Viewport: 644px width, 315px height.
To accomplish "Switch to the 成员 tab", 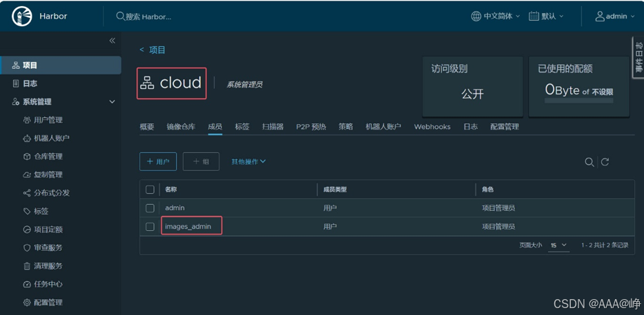I will (x=215, y=127).
